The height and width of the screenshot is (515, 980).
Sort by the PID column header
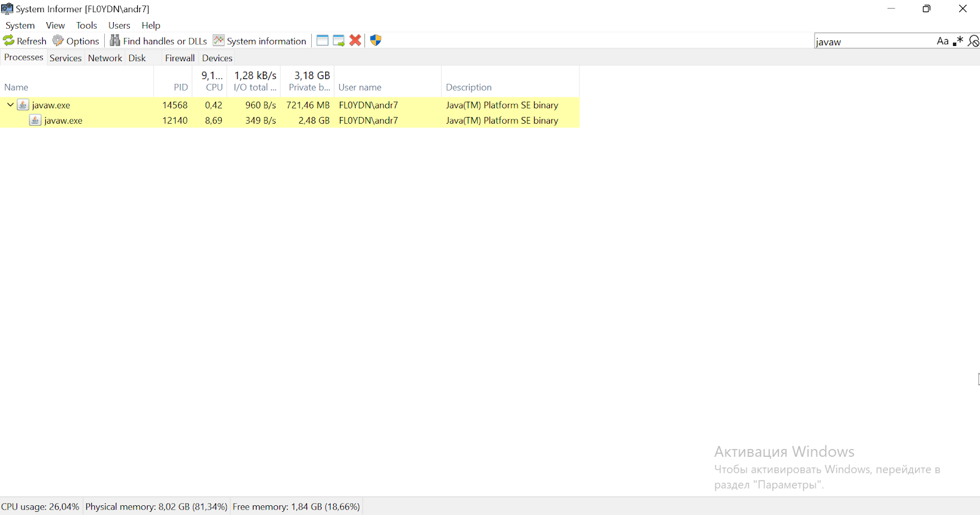pyautogui.click(x=173, y=81)
